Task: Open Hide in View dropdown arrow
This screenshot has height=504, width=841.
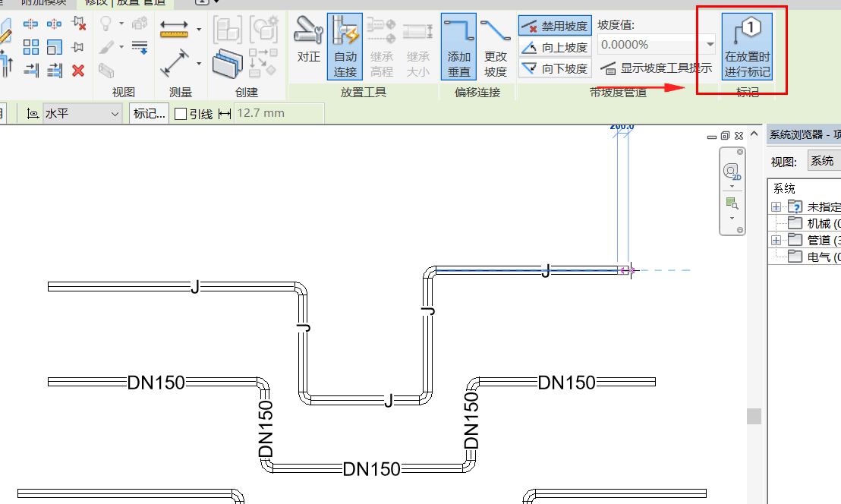Action: pos(121,24)
